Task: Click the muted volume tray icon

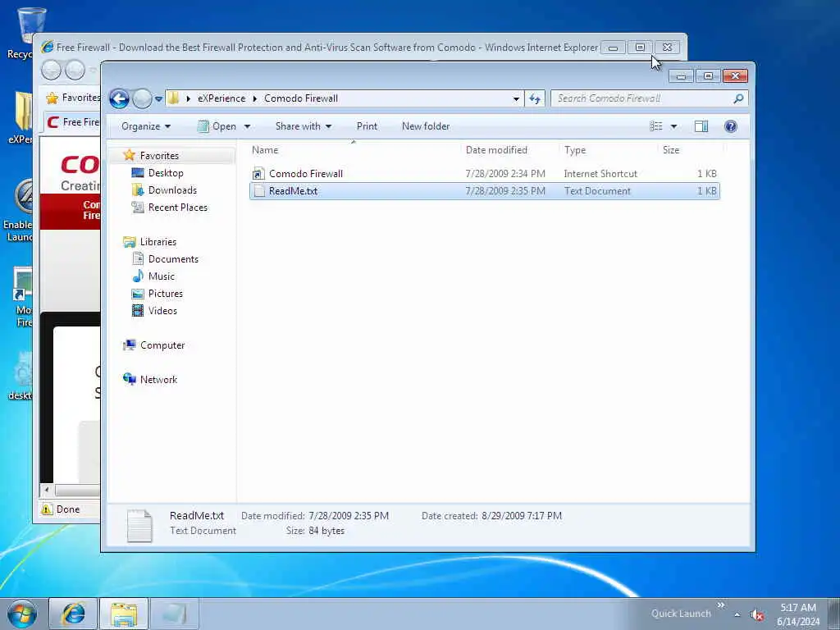Action: pyautogui.click(x=757, y=615)
